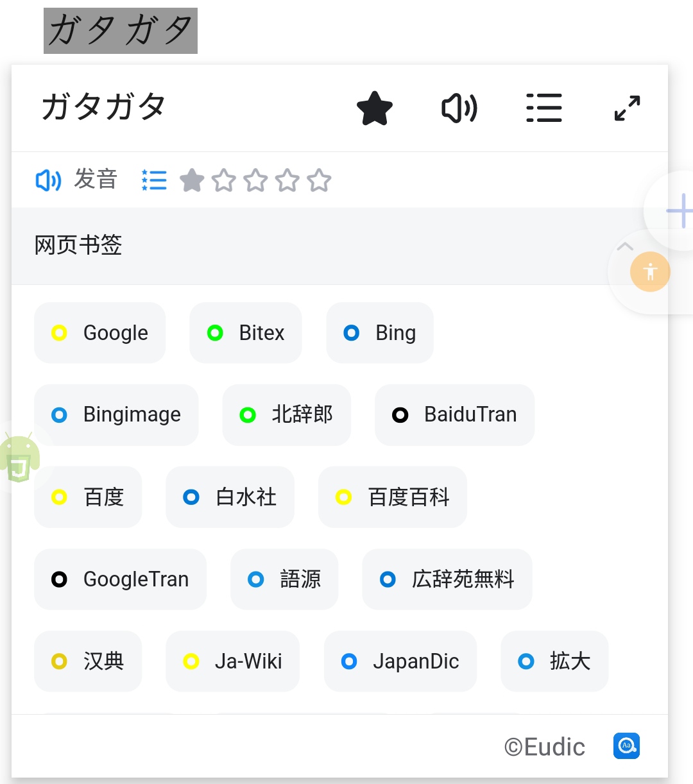
Task: Select the 広辞苑無料 bookmark chip
Action: tap(447, 579)
